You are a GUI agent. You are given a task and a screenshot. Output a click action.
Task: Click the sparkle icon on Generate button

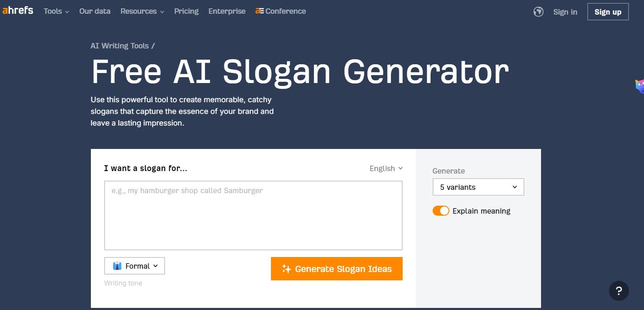(x=286, y=269)
